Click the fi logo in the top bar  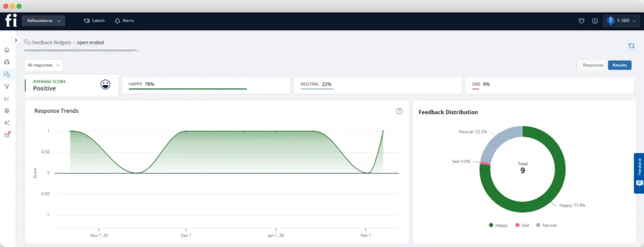(x=11, y=21)
